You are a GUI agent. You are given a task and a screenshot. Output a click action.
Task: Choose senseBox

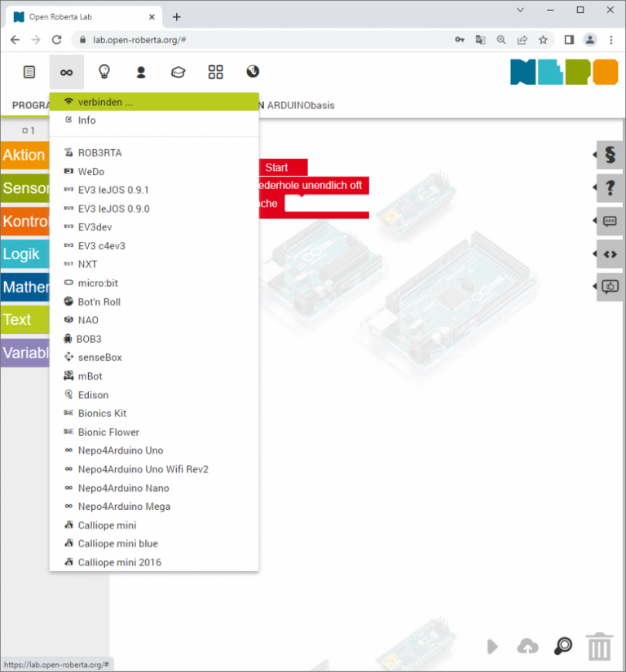tap(154, 358)
